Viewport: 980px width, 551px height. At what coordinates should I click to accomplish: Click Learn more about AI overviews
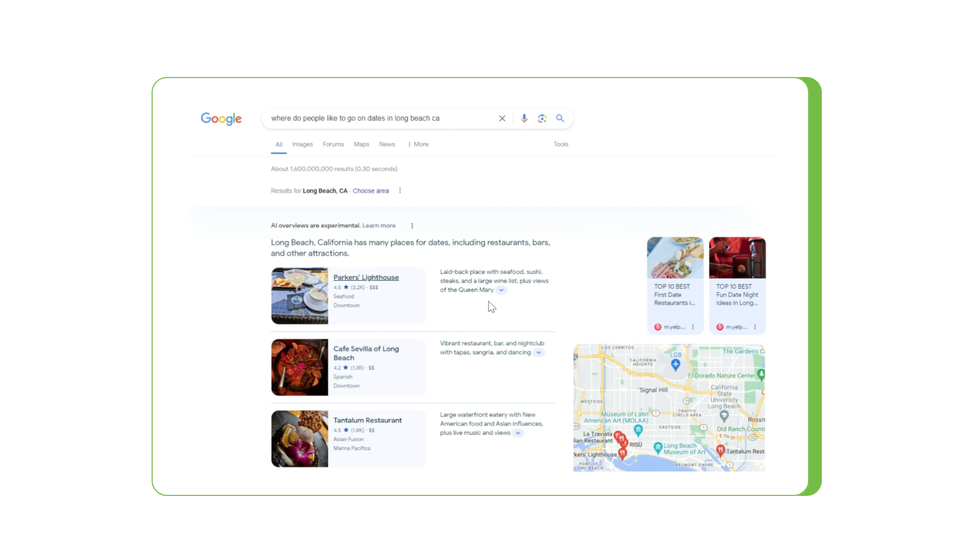379,226
